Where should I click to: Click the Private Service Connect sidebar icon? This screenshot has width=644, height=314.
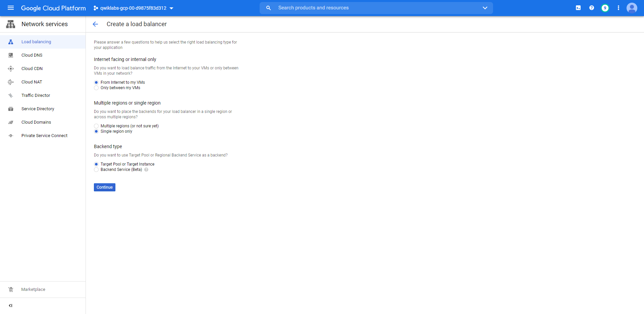click(11, 136)
